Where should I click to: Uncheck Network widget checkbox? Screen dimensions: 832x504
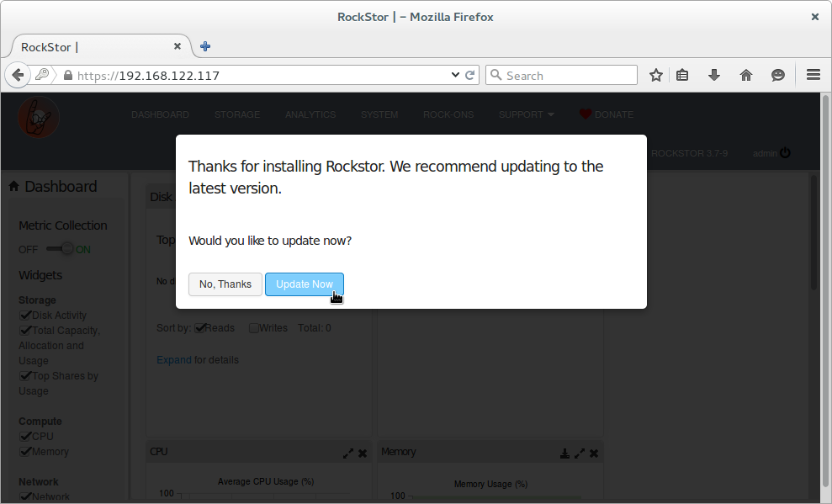(x=25, y=496)
